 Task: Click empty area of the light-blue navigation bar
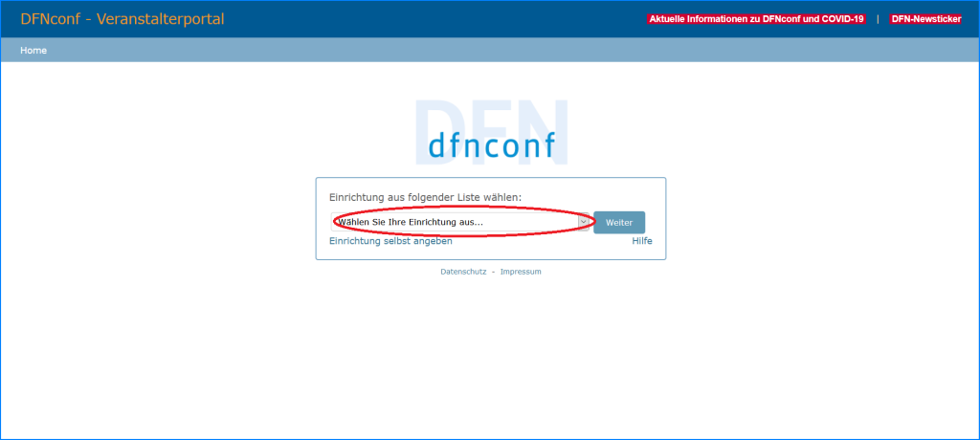click(479, 51)
